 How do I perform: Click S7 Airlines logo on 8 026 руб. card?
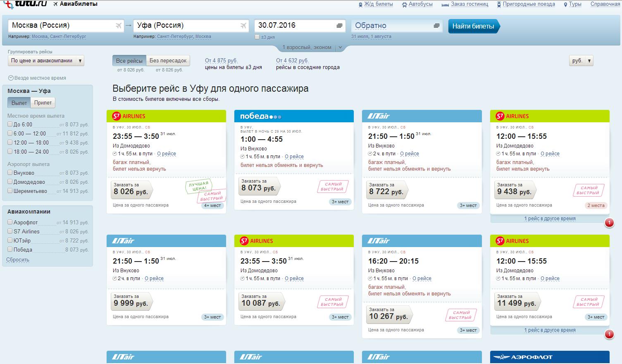[129, 116]
